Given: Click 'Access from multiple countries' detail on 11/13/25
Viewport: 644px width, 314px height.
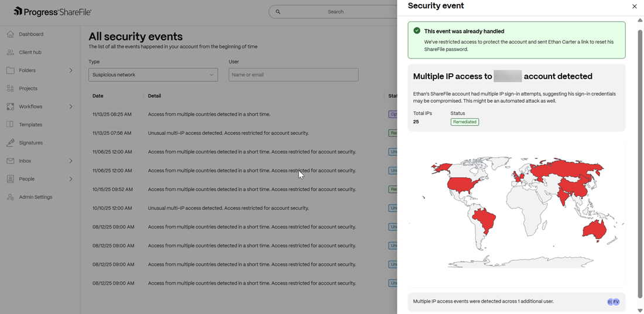Looking at the screenshot, I should (x=209, y=114).
